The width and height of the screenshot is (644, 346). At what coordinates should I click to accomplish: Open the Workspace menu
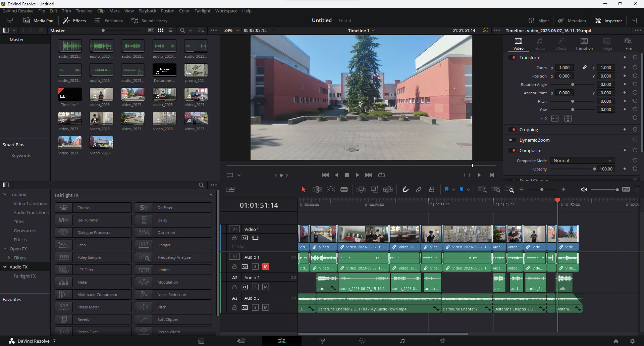(x=226, y=11)
